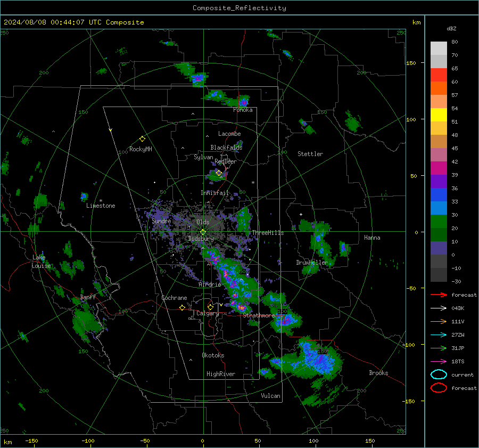Viewport: 479px width, 448px height.
Task: Click the ThreeHills town label
Action: 268,233
